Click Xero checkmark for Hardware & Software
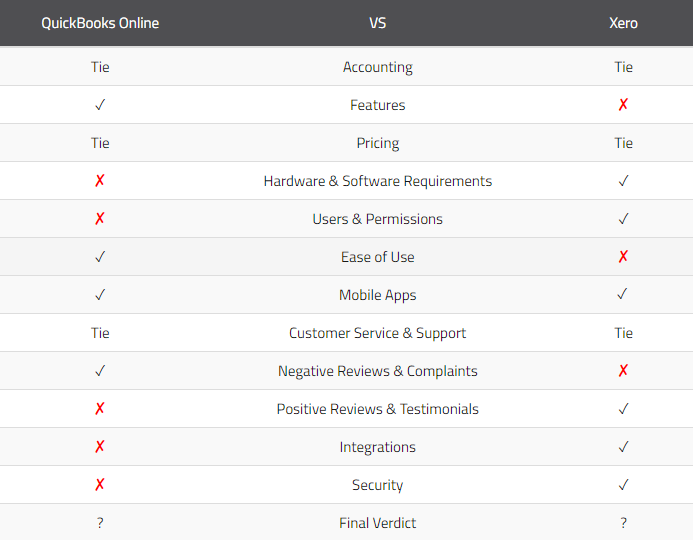 coord(623,181)
